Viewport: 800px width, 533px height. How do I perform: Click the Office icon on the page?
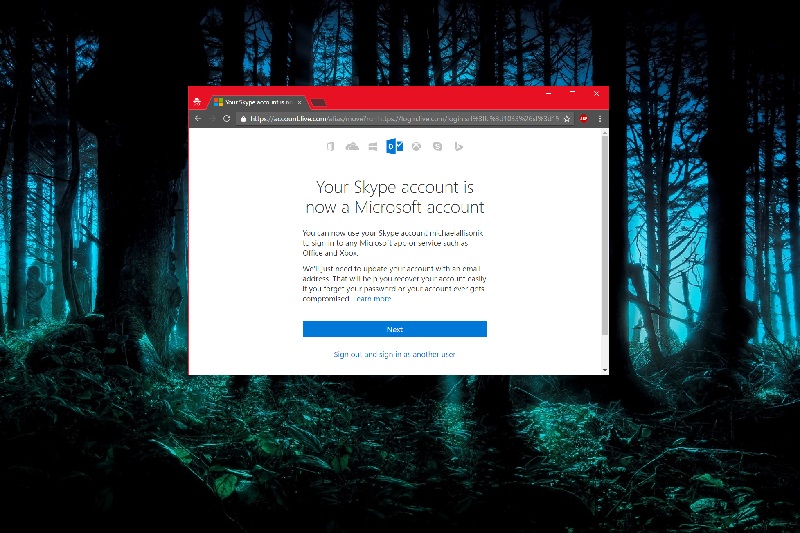point(331,146)
